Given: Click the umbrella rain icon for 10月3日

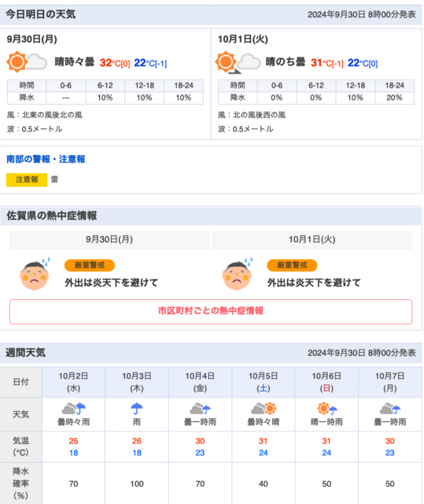Looking at the screenshot, I should click(x=137, y=409).
